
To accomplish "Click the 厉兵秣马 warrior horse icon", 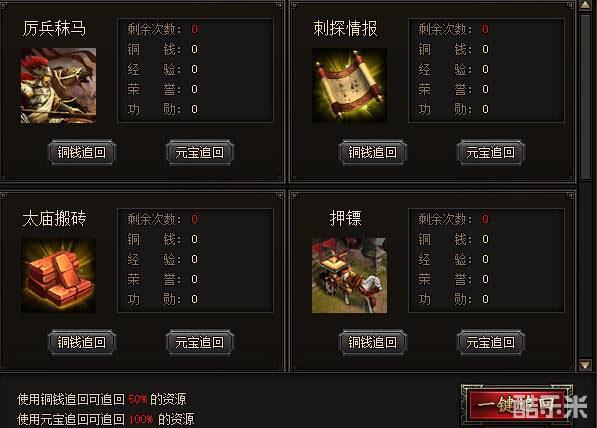I will 58,85.
